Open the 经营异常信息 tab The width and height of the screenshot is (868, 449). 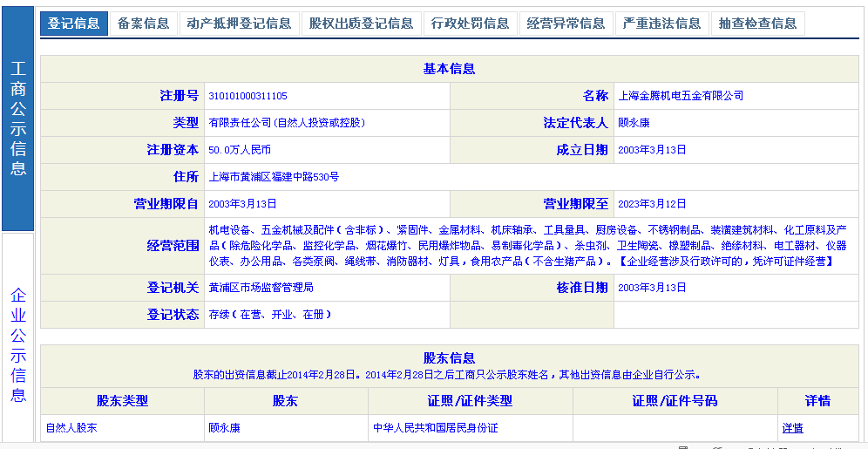pos(566,24)
